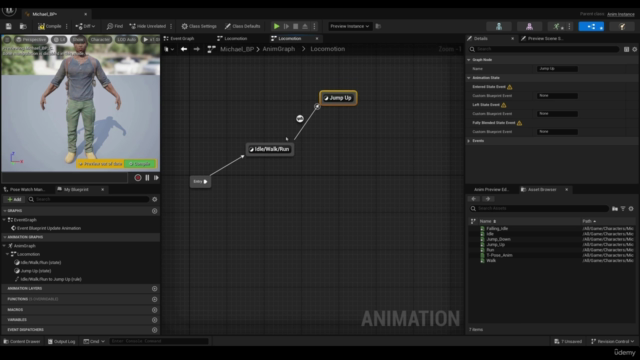The width and height of the screenshot is (640, 360).
Task: Toggle Hide Unrelated nodes
Action: (x=148, y=26)
